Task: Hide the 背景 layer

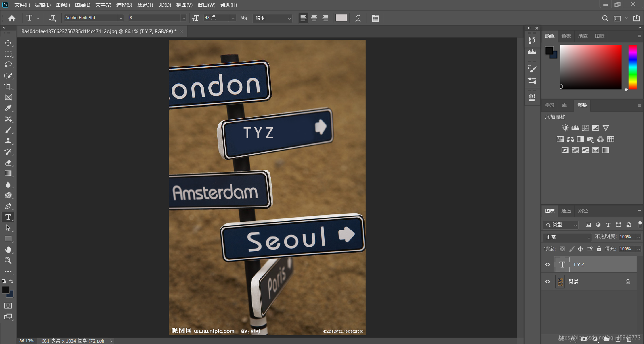Action: point(548,282)
